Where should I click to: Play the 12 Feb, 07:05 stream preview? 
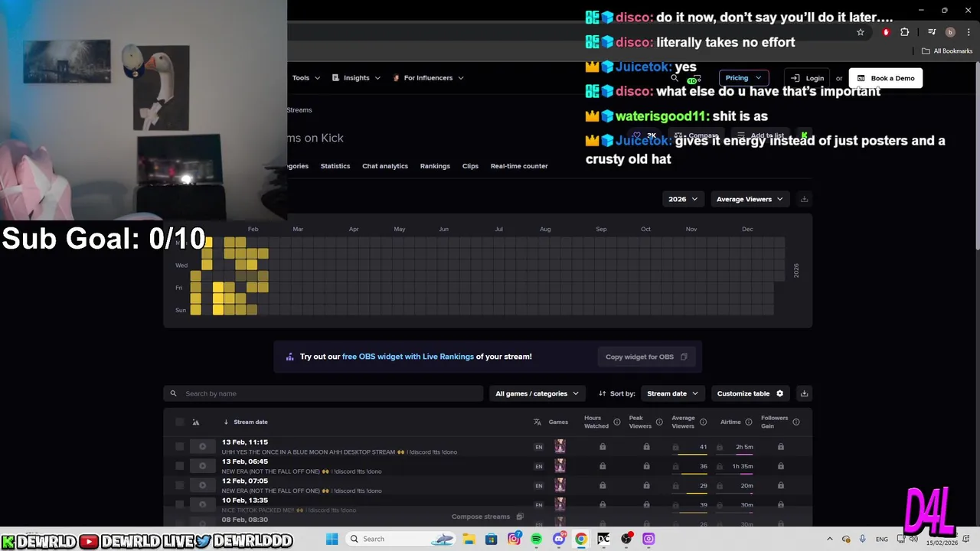pos(202,485)
